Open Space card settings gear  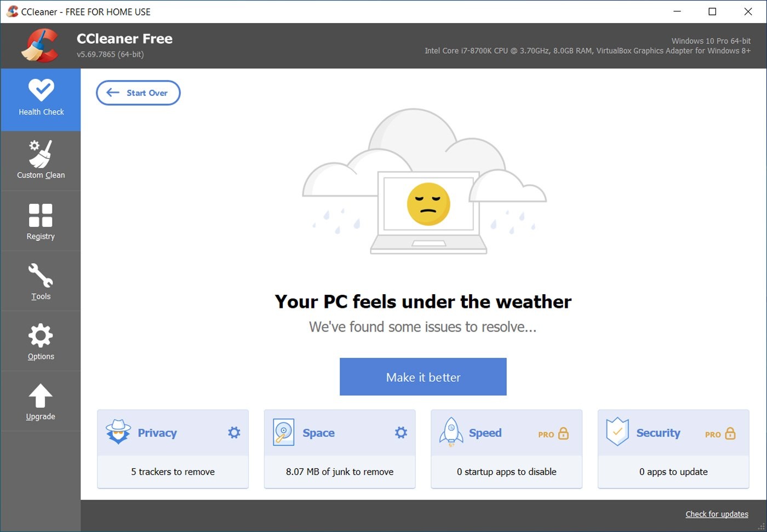(400, 432)
